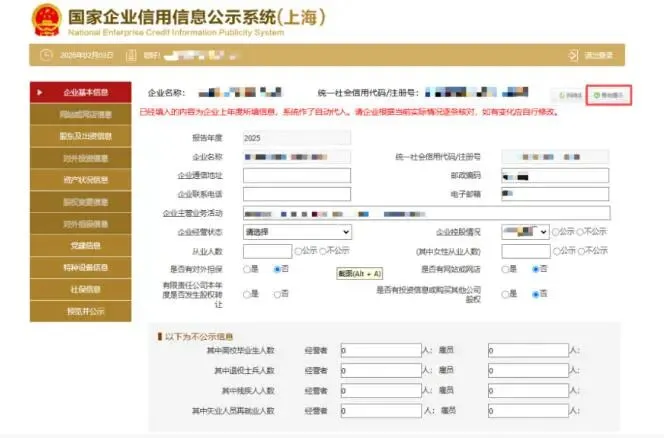Select 不公示 for 其中女性从业人数

coord(581,251)
